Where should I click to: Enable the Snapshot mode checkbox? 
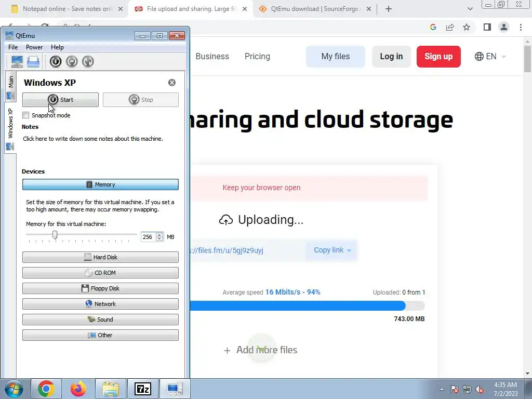pos(26,115)
